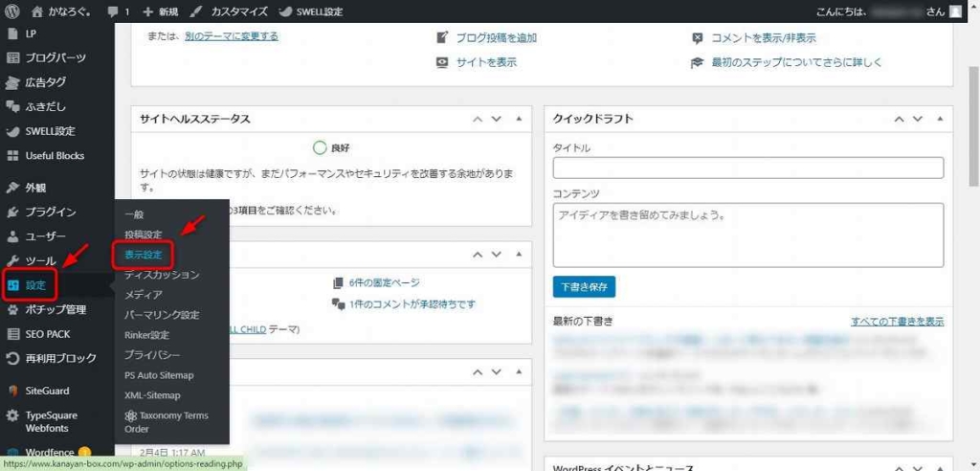The height and width of the screenshot is (471, 980).
Task: Click the WordPress logo in admin bar
Action: click(x=12, y=11)
